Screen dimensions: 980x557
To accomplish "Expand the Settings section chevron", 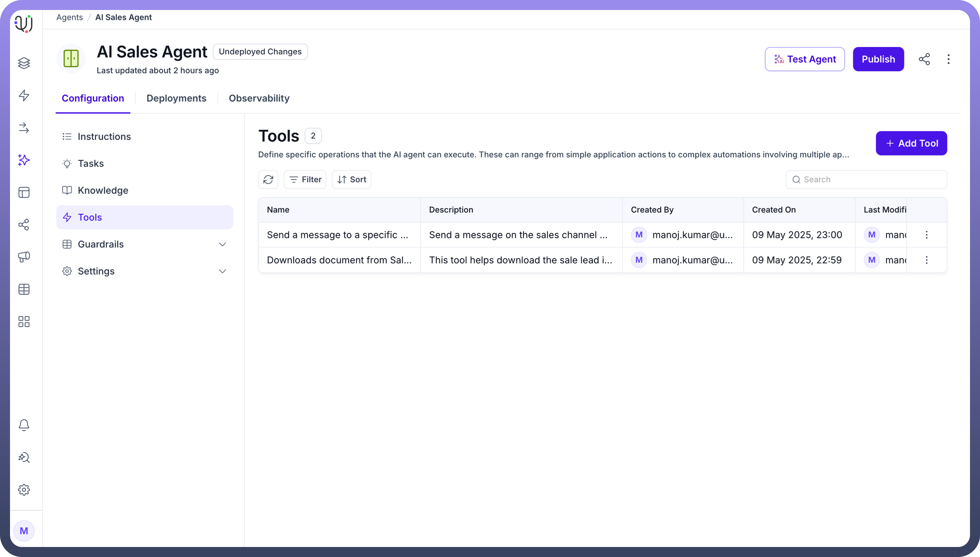I will coord(222,271).
